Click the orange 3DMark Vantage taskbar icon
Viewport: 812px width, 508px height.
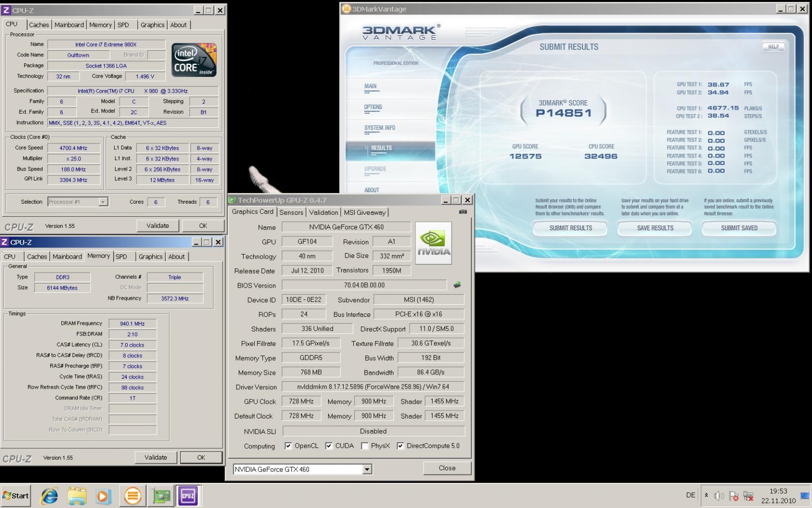tap(133, 496)
